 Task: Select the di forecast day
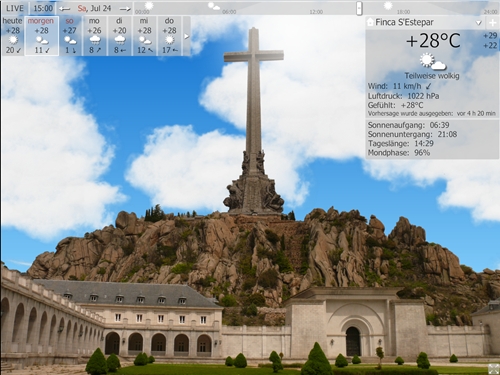tap(119, 36)
